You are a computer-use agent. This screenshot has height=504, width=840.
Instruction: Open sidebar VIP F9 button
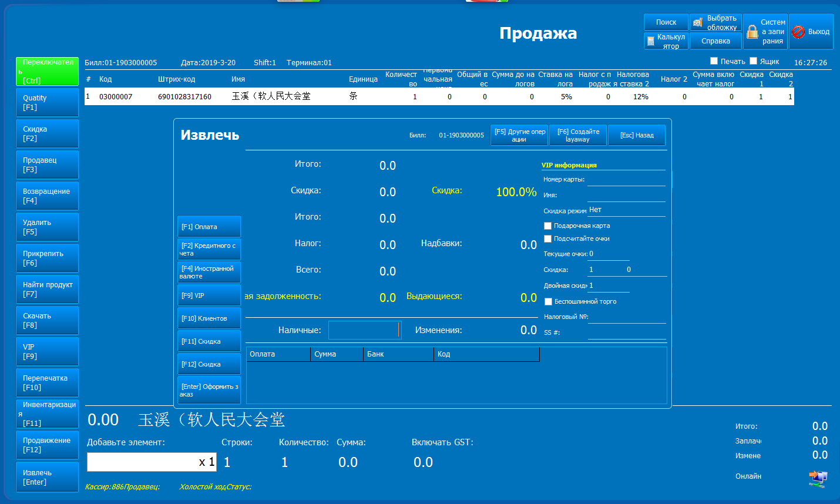(47, 351)
